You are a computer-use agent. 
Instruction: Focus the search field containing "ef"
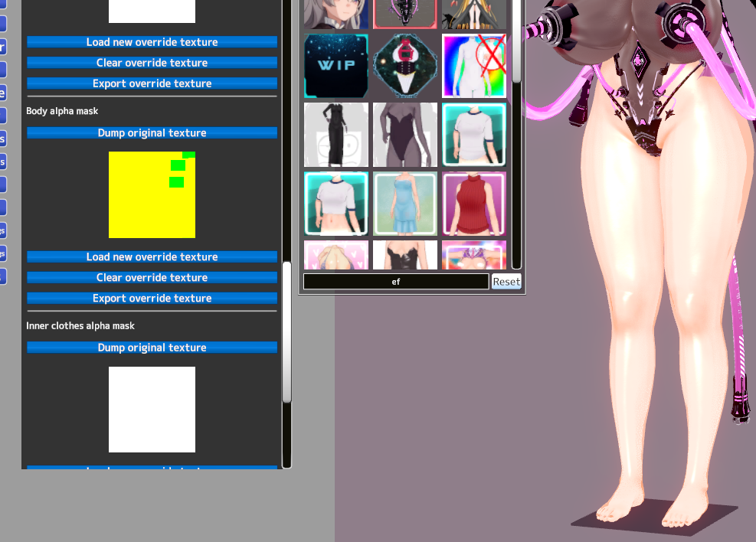tap(396, 282)
